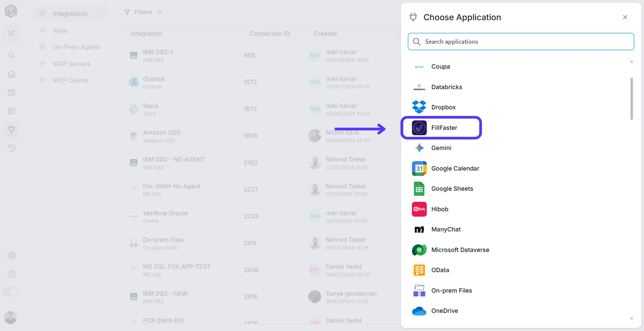The image size is (644, 331).
Task: Select the OData application icon
Action: click(x=419, y=270)
